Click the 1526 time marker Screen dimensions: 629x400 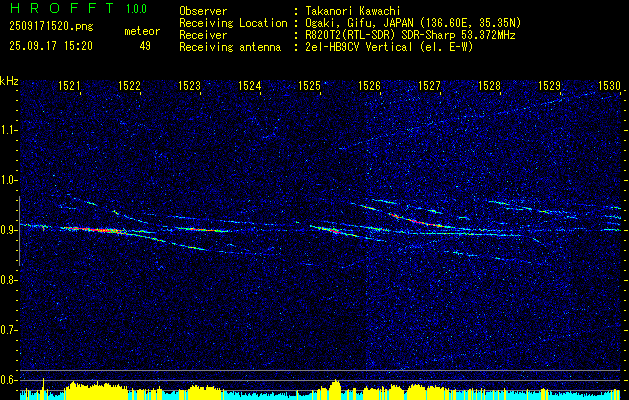tap(369, 85)
